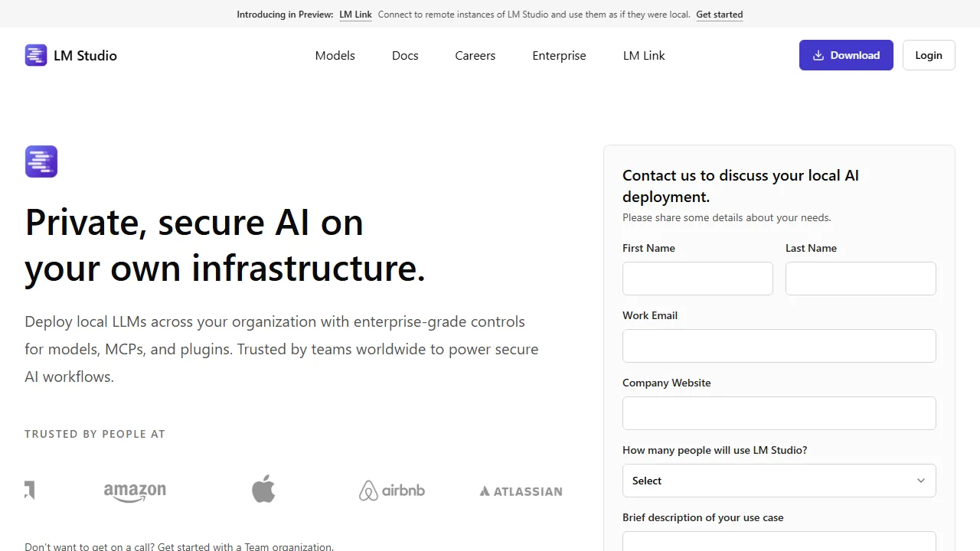Click the LM Studio brand name
The height and width of the screenshot is (551, 980).
pos(85,55)
